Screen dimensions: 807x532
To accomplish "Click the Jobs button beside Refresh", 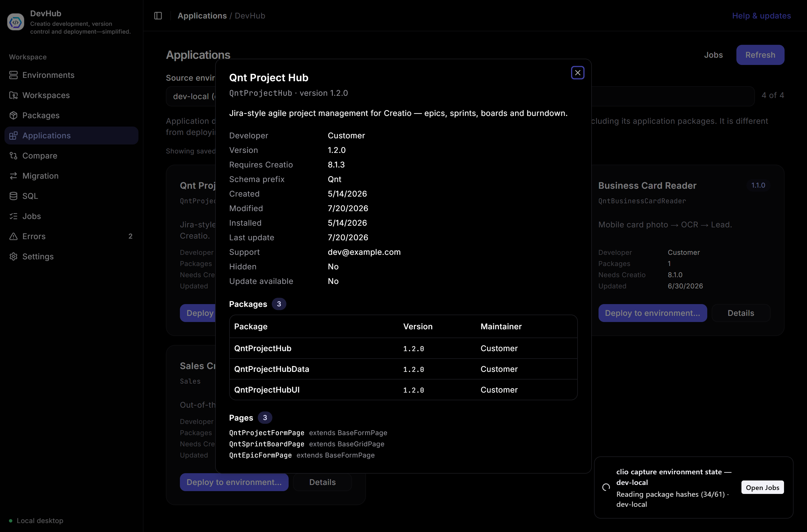I will pyautogui.click(x=713, y=55).
